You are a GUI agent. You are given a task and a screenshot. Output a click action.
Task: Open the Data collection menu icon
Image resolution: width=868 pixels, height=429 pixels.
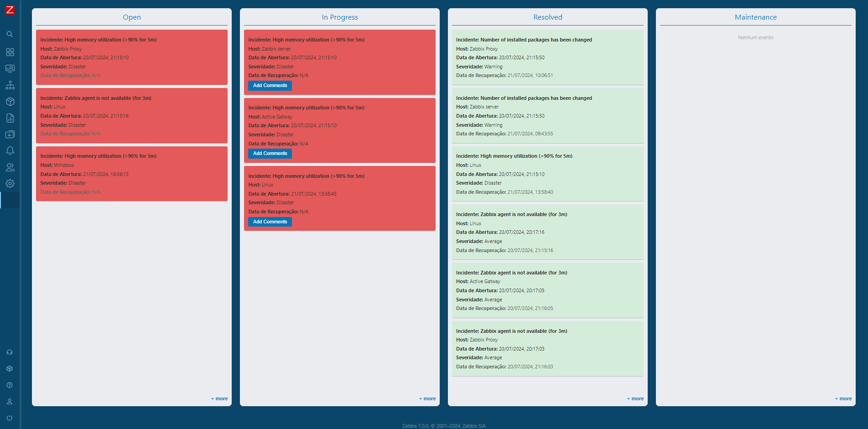(x=10, y=134)
